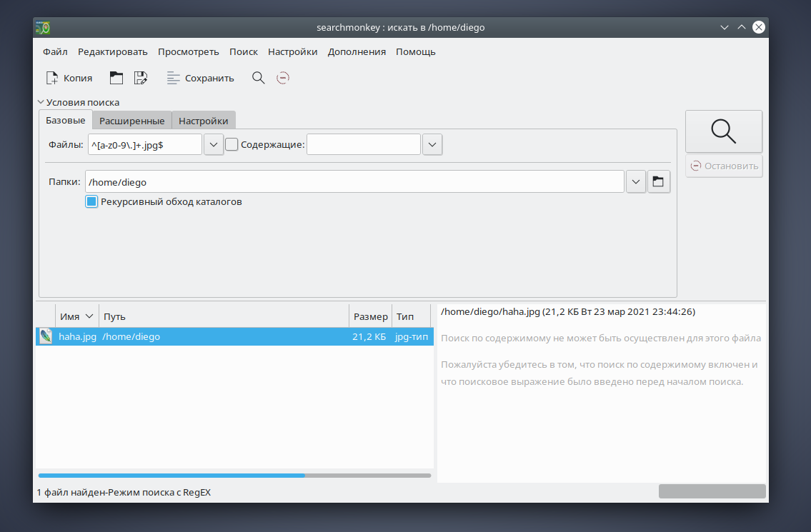Open the Файлы pattern dropdown
This screenshot has width=811, height=532.
point(214,145)
